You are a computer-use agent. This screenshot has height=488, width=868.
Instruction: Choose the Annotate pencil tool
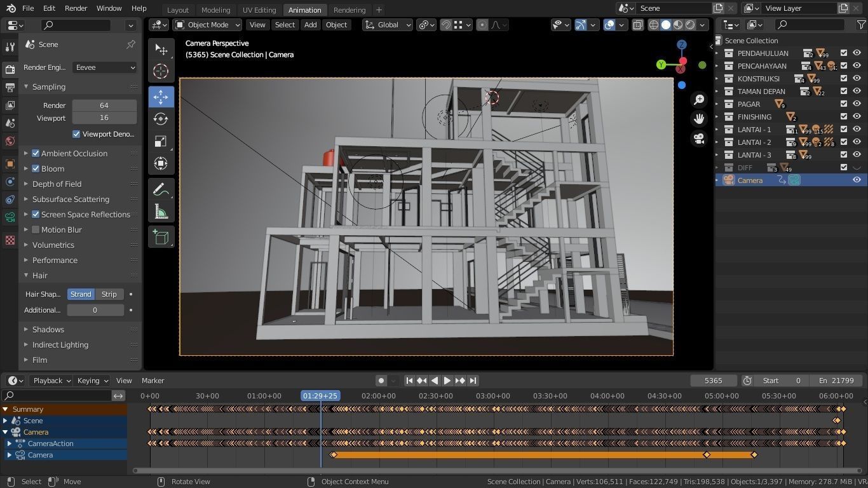click(x=161, y=189)
